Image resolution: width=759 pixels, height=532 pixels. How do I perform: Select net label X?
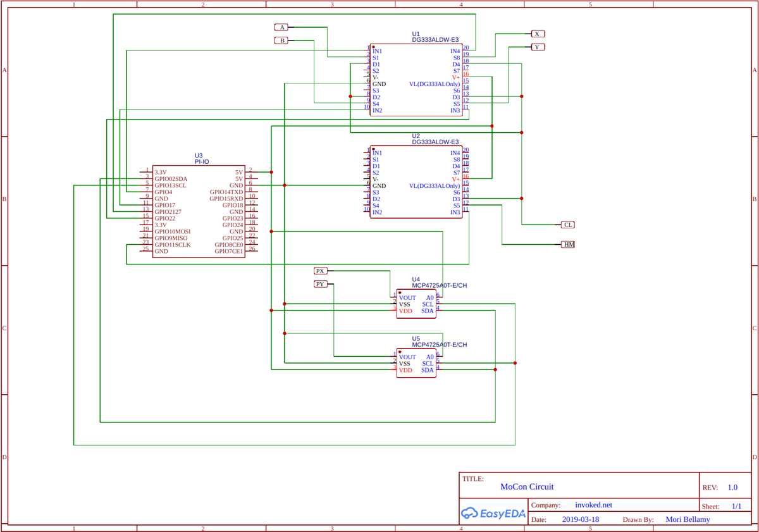click(x=537, y=34)
